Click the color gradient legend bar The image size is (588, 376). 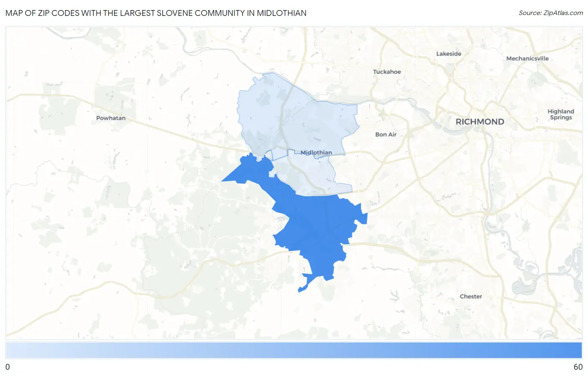click(294, 350)
